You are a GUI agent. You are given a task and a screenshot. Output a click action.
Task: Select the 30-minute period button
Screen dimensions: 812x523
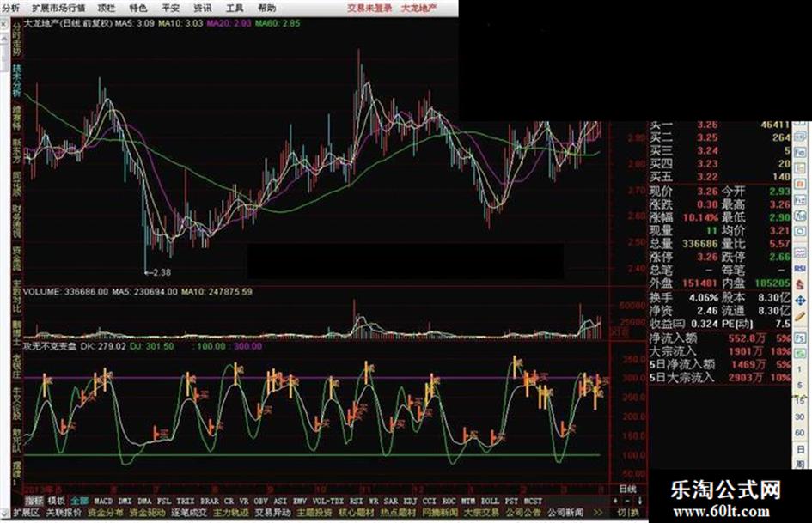(x=801, y=417)
